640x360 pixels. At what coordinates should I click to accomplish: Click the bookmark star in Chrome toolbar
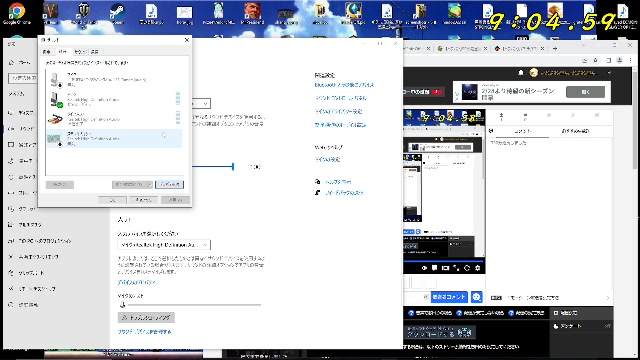click(596, 60)
